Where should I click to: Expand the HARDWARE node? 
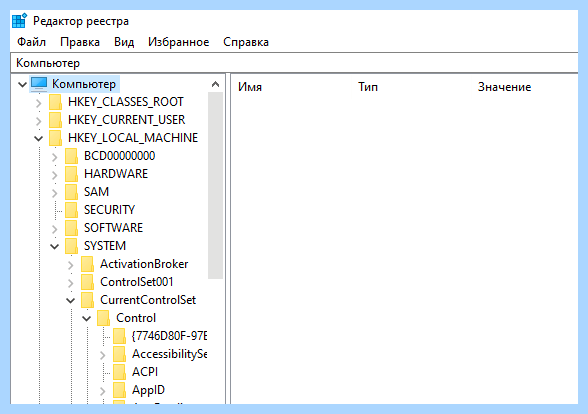55,175
